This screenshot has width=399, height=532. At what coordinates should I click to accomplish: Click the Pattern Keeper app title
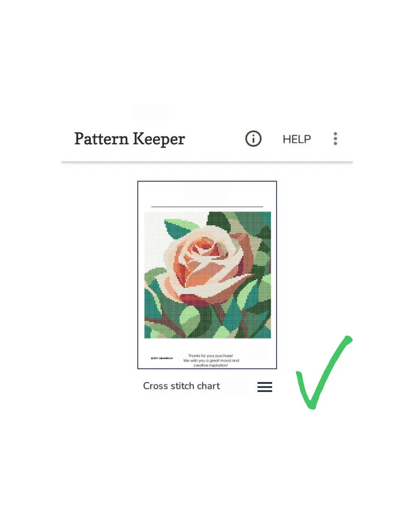tap(130, 139)
